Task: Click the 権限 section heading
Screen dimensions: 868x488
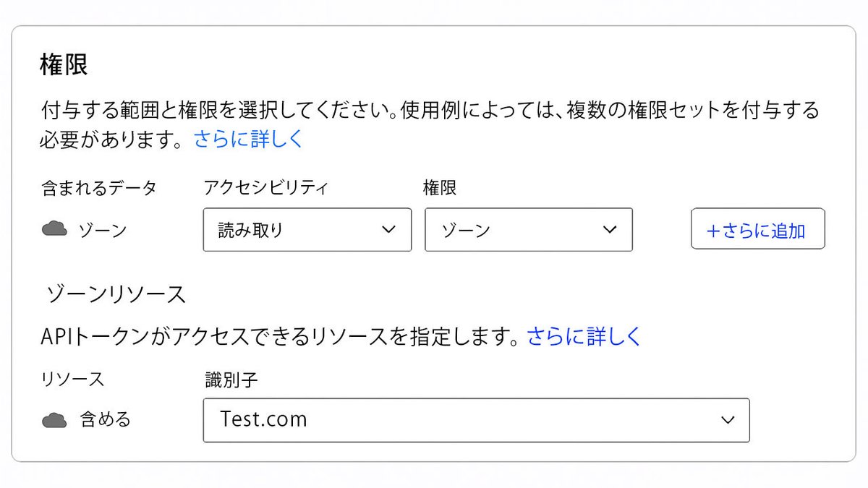Action: 57,63
